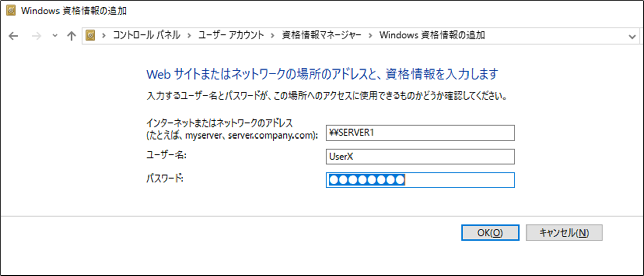Click the ユーザー名: label

(166, 155)
